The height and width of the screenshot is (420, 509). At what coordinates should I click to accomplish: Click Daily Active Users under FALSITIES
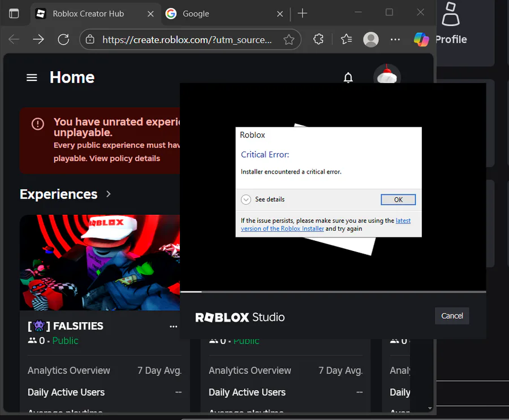point(66,392)
